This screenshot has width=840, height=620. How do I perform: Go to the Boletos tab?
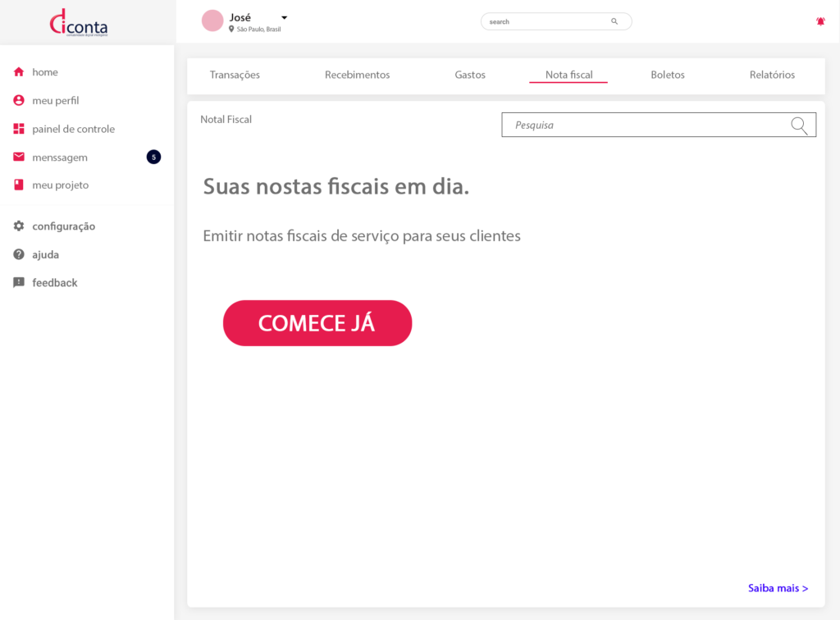pos(668,75)
